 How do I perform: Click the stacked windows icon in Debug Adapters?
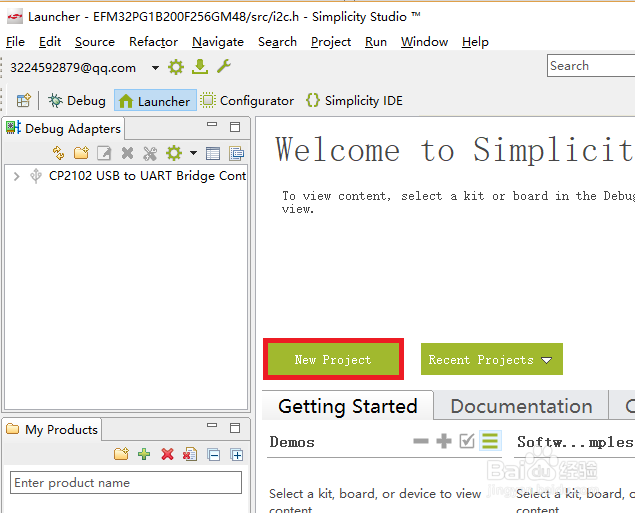click(237, 153)
